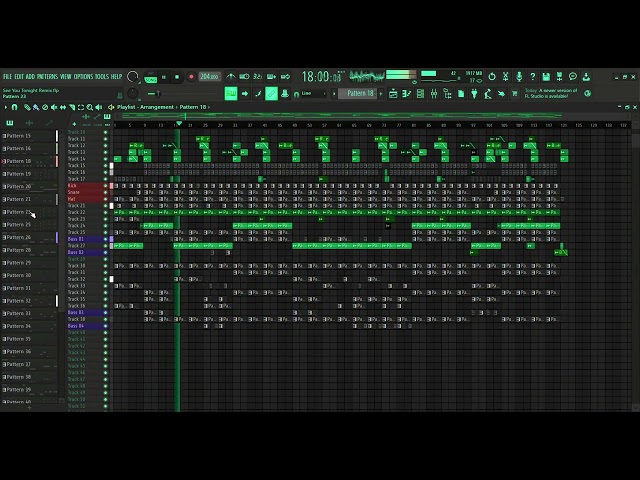Select Pattern 18 in picker list
Image resolution: width=640 pixels, height=480 pixels.
[x=29, y=161]
